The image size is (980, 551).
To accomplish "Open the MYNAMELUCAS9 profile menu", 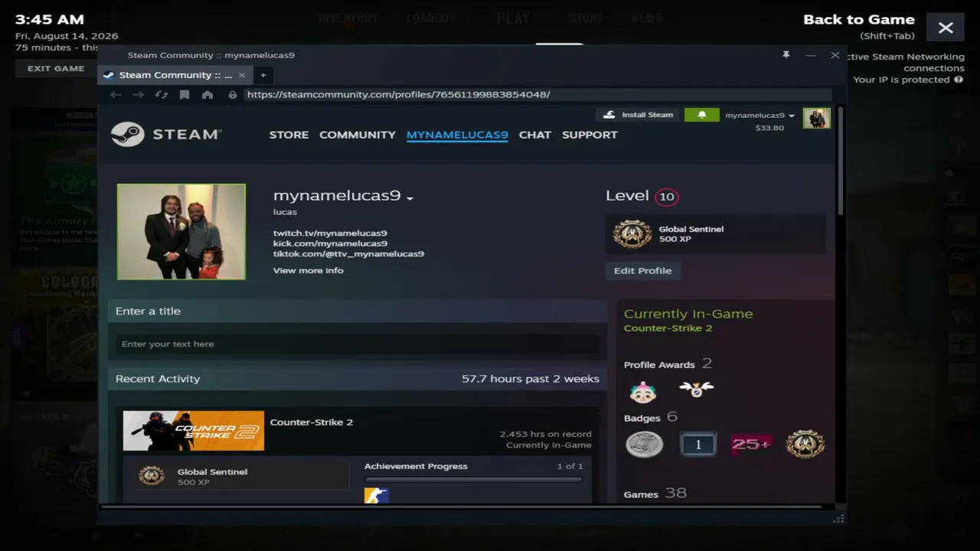I will (457, 135).
